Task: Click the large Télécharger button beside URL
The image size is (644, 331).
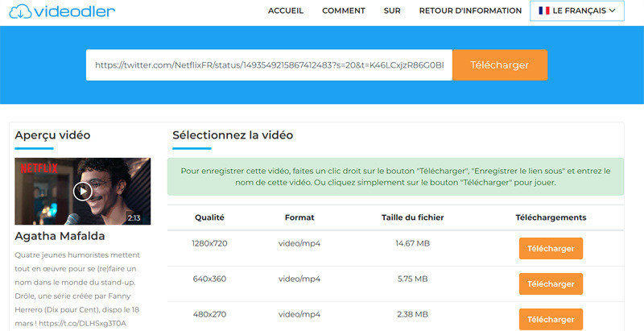Action: click(x=500, y=65)
